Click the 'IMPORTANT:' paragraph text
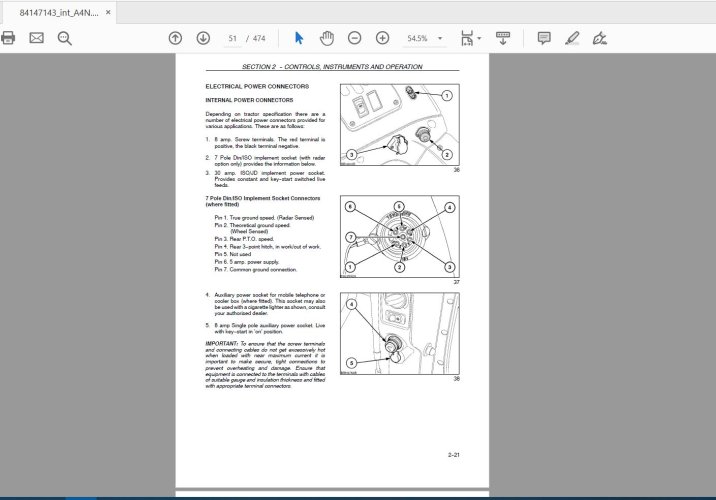The width and height of the screenshot is (716, 500). click(265, 365)
